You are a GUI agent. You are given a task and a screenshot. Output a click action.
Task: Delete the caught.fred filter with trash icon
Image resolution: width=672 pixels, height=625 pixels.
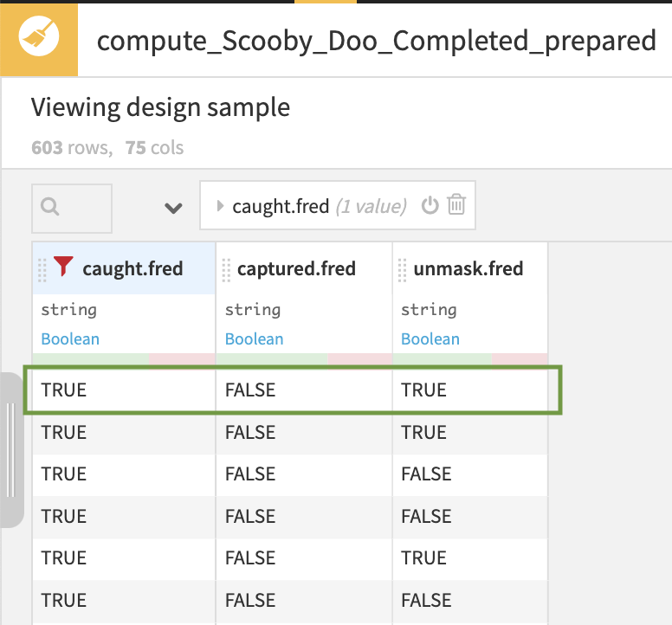[456, 205]
